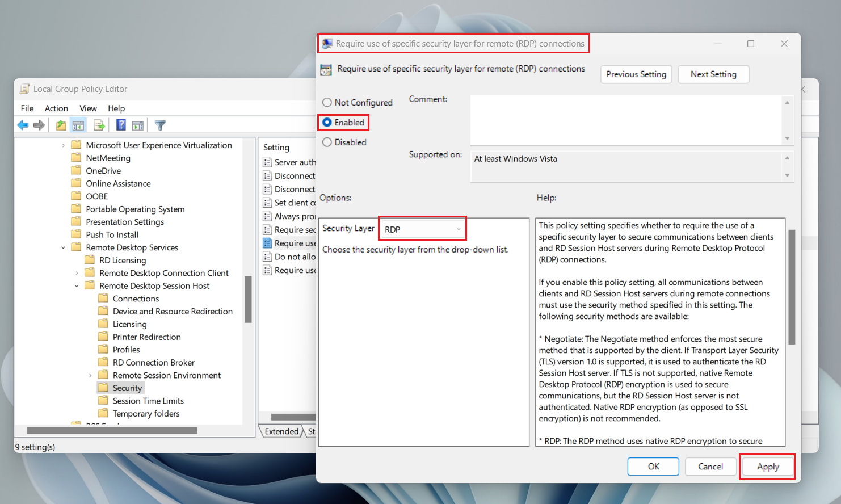Collapse the Remote Desktop Services node
Image resolution: width=841 pixels, height=504 pixels.
coord(63,247)
